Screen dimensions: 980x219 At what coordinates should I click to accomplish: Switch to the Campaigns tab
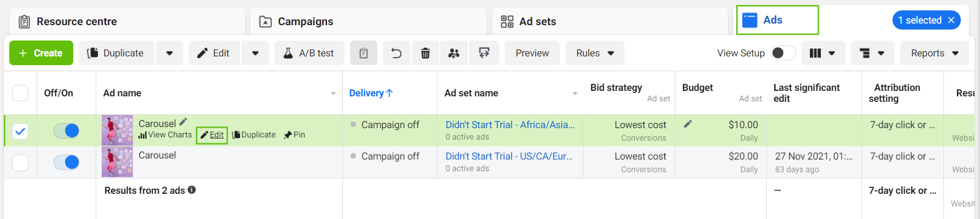pos(305,21)
